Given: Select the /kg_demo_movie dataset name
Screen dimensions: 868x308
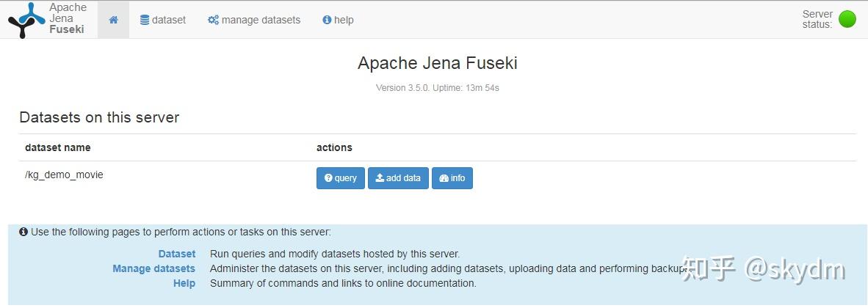Looking at the screenshot, I should (x=64, y=175).
